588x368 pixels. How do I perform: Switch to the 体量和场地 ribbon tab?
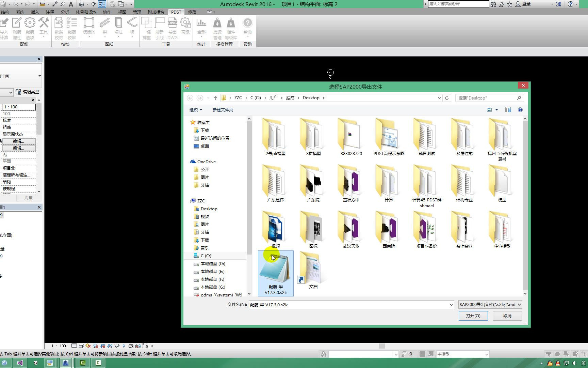(86, 12)
